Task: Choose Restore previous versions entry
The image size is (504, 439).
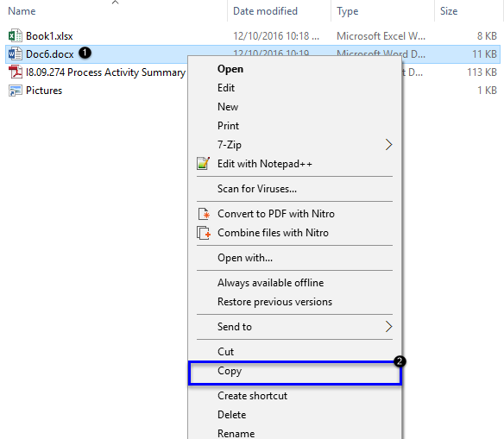Action: 294,302
